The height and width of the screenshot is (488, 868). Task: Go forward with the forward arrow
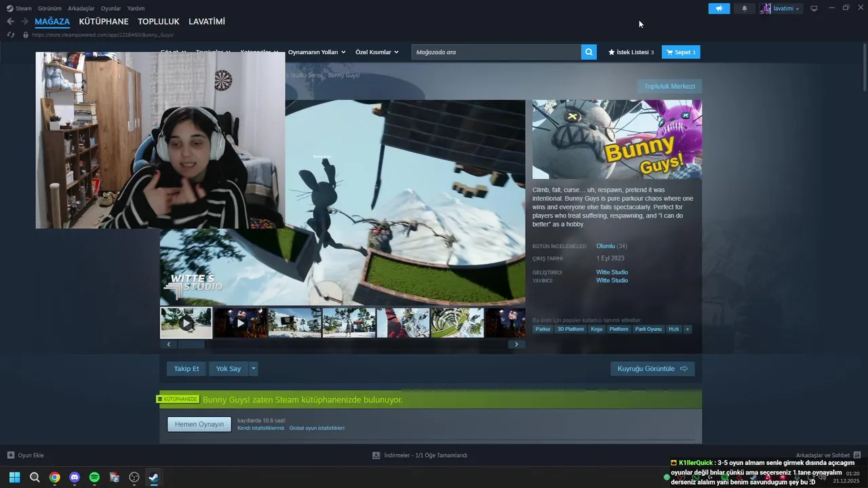[x=24, y=22]
